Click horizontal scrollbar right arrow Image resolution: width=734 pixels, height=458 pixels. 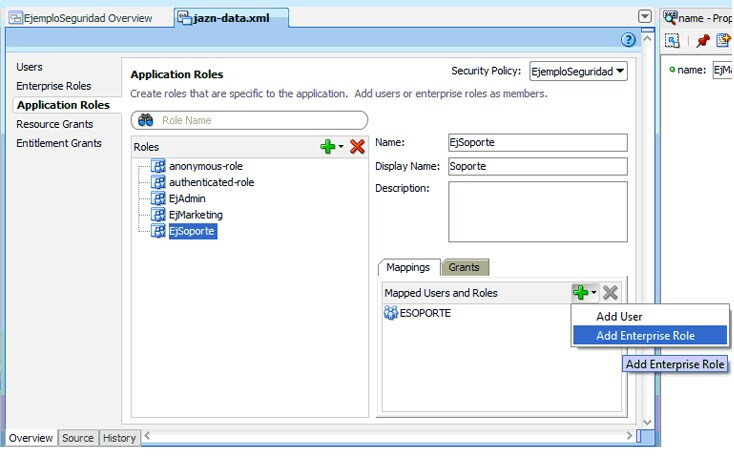(630, 436)
